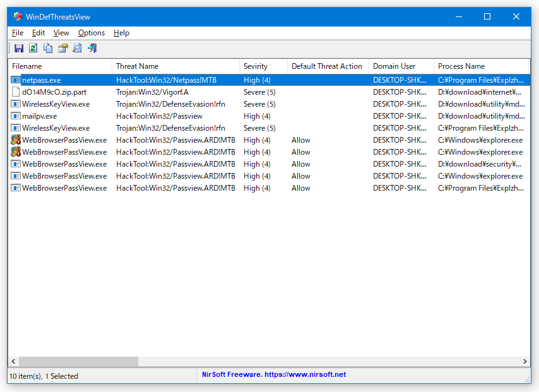Click High (4) in the mailpv.exe row
Viewport: 539px width, 392px height.
257,116
